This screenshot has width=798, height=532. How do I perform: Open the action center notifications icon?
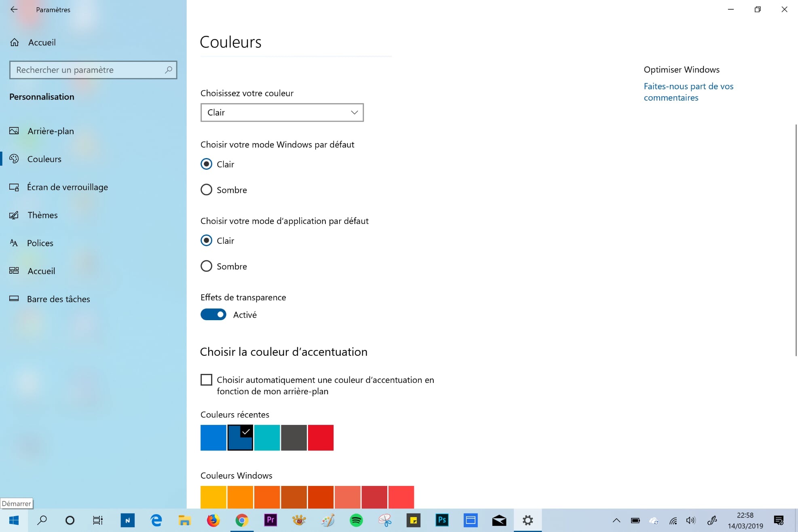779,520
